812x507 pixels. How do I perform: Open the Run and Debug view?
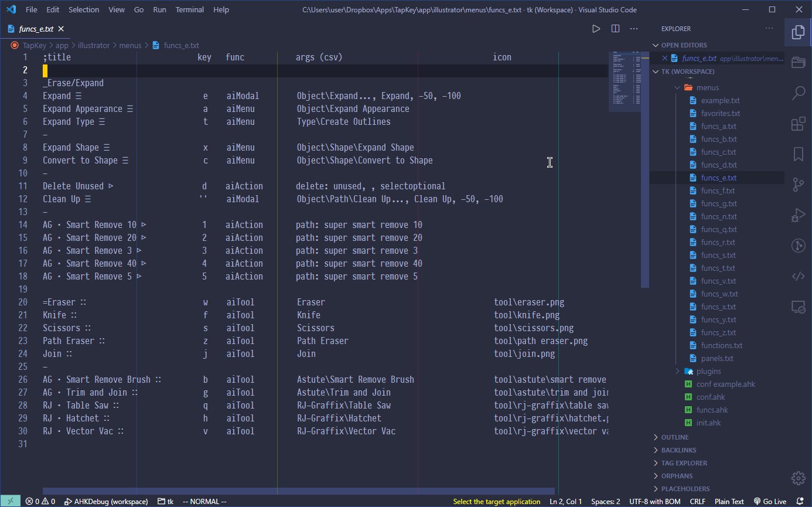coord(797,215)
